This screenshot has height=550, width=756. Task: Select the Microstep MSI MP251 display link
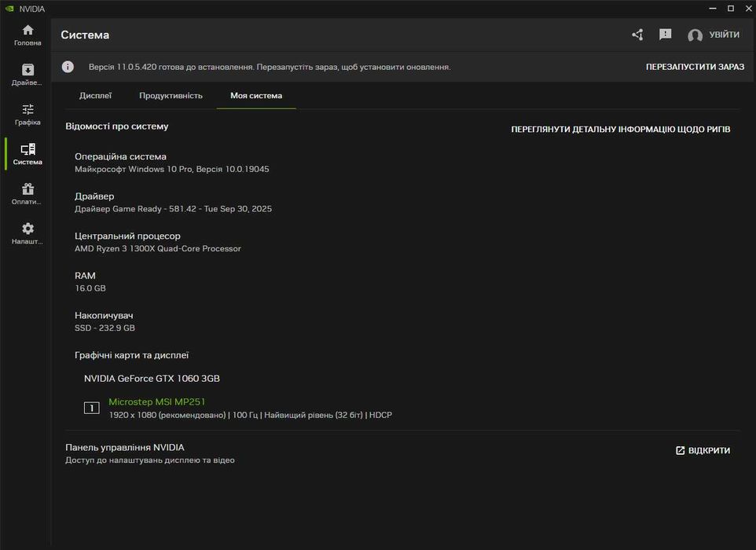click(x=156, y=401)
